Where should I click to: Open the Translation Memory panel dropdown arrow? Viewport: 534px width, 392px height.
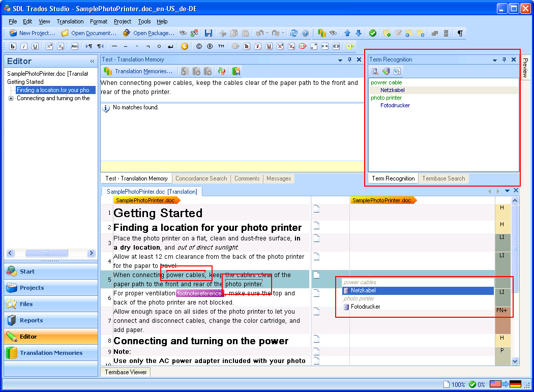click(x=340, y=60)
